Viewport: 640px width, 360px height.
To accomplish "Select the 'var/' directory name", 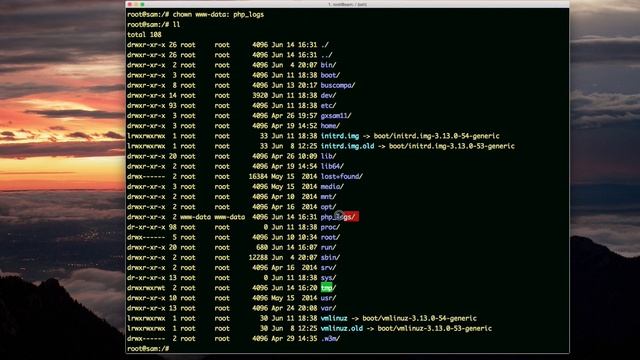I will tap(328, 308).
